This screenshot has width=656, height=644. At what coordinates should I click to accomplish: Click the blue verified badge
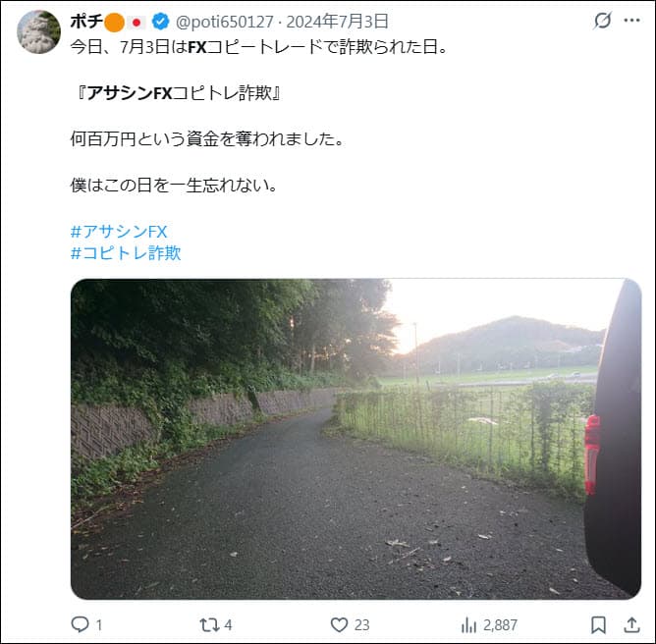(x=161, y=22)
